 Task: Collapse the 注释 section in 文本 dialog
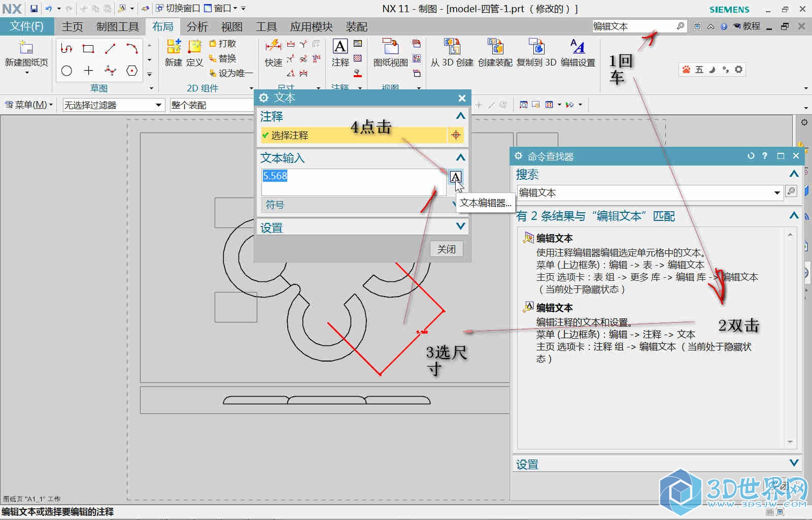460,116
